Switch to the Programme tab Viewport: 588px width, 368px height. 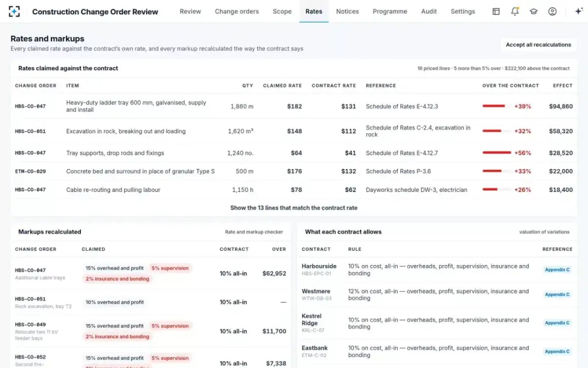tap(390, 11)
